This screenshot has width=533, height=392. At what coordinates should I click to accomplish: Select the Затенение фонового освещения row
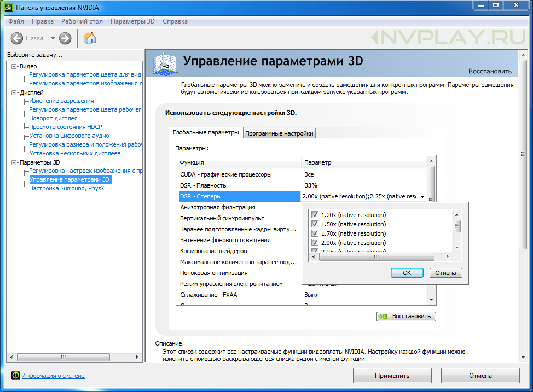click(240, 240)
